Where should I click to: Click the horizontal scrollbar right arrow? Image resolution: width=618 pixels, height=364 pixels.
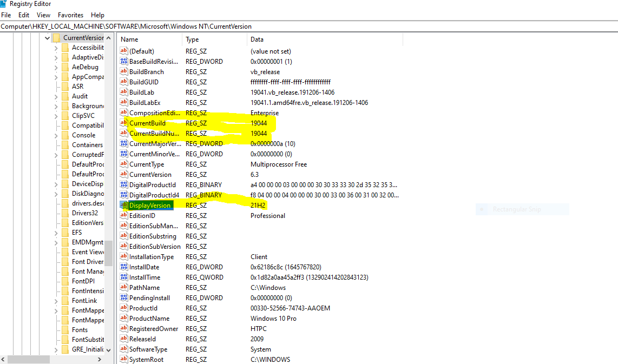point(99,359)
